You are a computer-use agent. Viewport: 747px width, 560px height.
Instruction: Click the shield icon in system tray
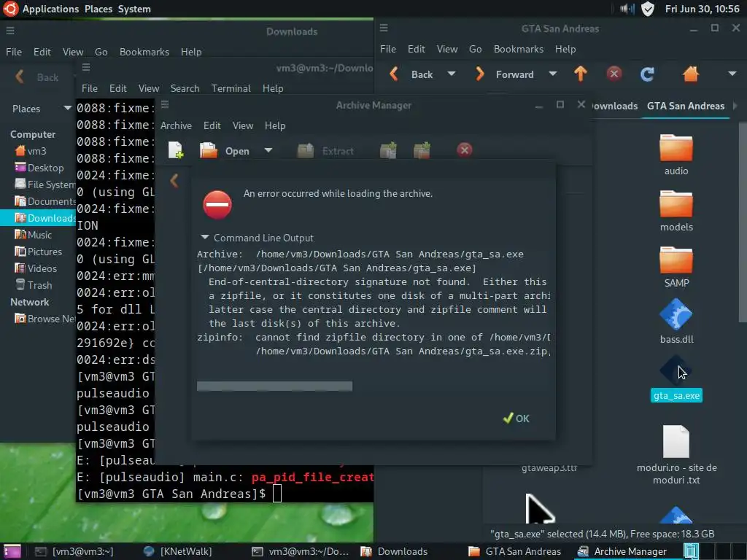[x=648, y=9]
